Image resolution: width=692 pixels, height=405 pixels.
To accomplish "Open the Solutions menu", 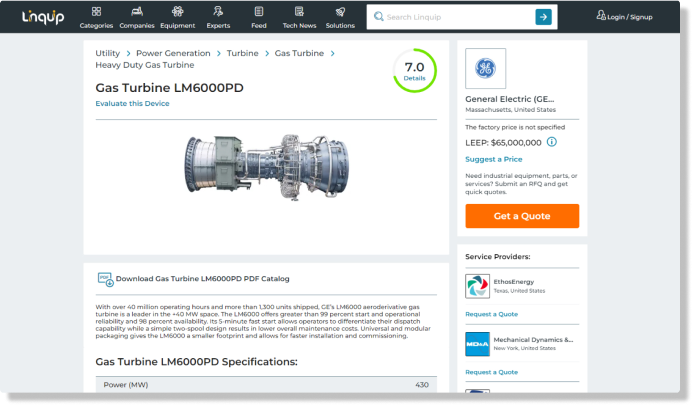I will tap(340, 18).
